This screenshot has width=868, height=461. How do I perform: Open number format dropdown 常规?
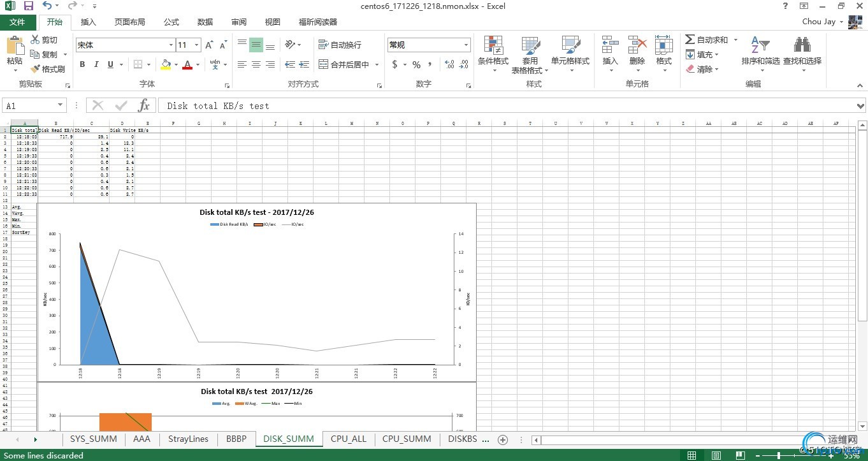point(467,45)
